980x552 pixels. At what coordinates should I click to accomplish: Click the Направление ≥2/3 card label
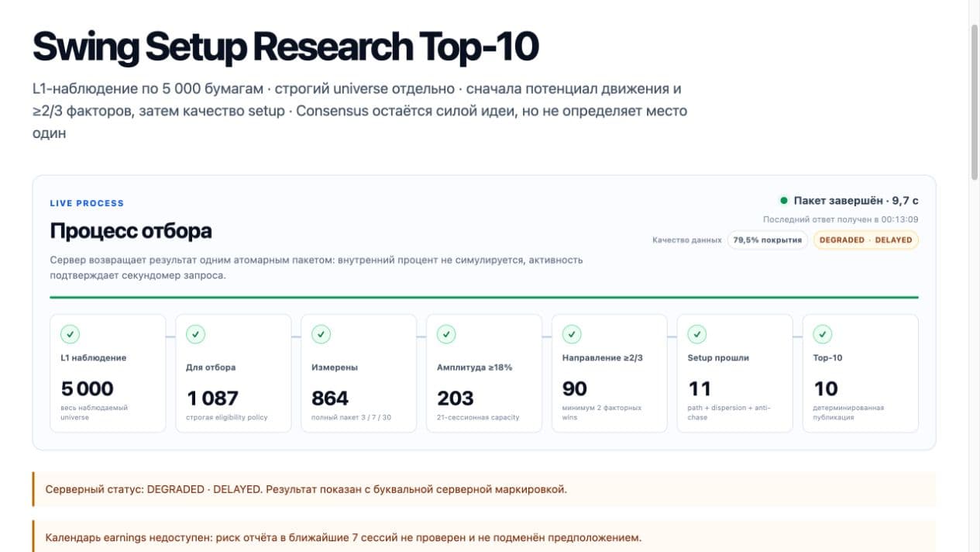click(x=603, y=358)
